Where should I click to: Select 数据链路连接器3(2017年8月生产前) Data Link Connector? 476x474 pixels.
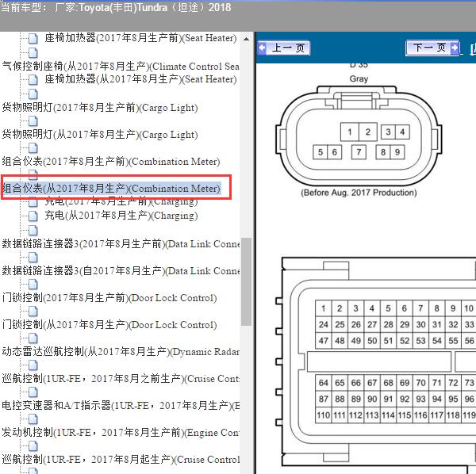tap(121, 244)
